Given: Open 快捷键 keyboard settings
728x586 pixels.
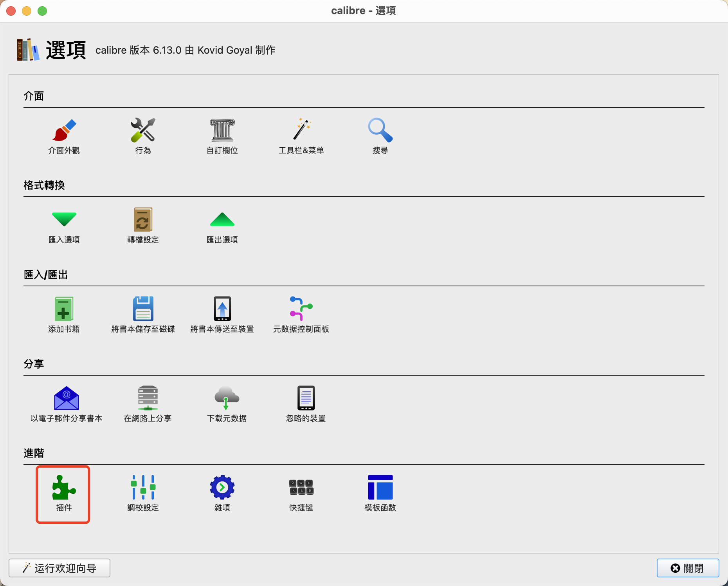Looking at the screenshot, I should [x=301, y=488].
